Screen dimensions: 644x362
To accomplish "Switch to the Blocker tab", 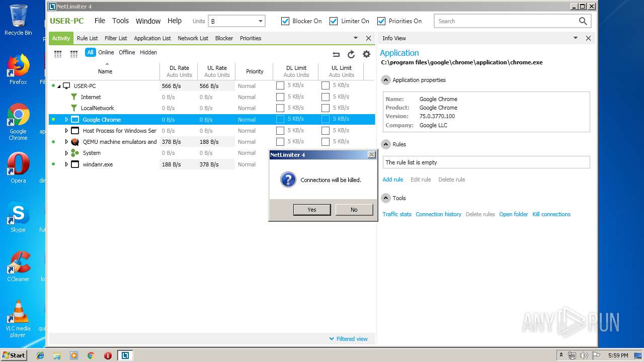I will 224,38.
